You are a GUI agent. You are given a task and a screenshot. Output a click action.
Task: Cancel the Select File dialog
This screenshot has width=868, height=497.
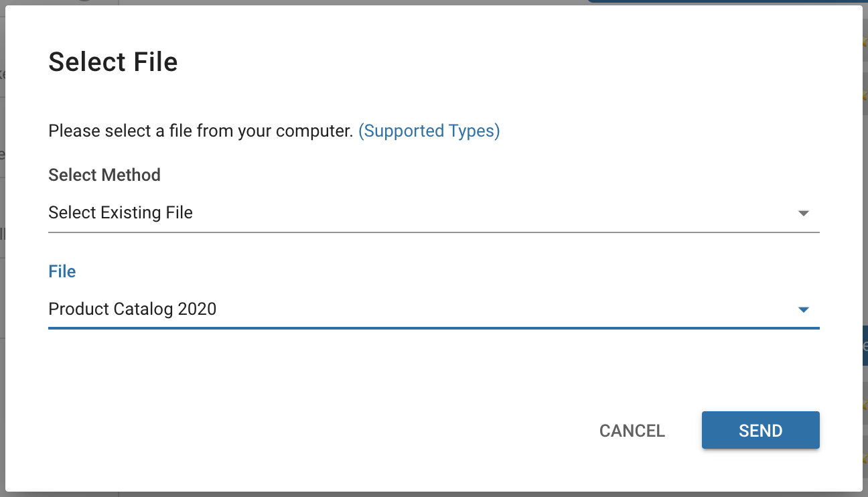click(x=632, y=431)
